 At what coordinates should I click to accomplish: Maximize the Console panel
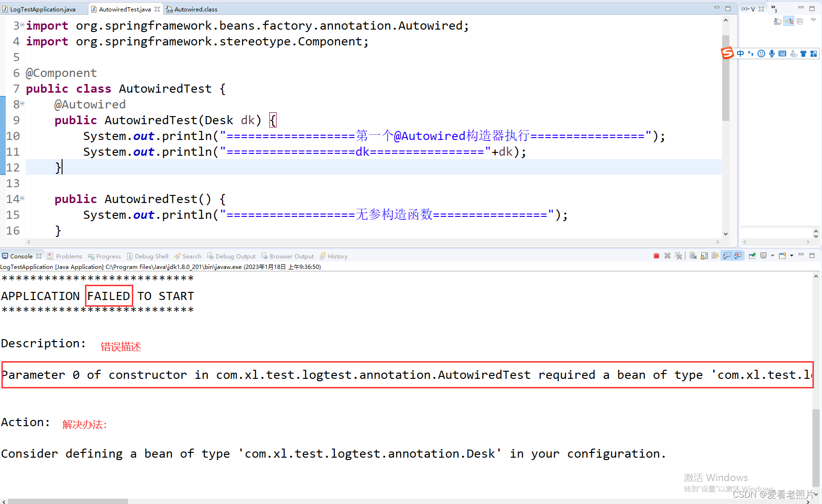812,256
